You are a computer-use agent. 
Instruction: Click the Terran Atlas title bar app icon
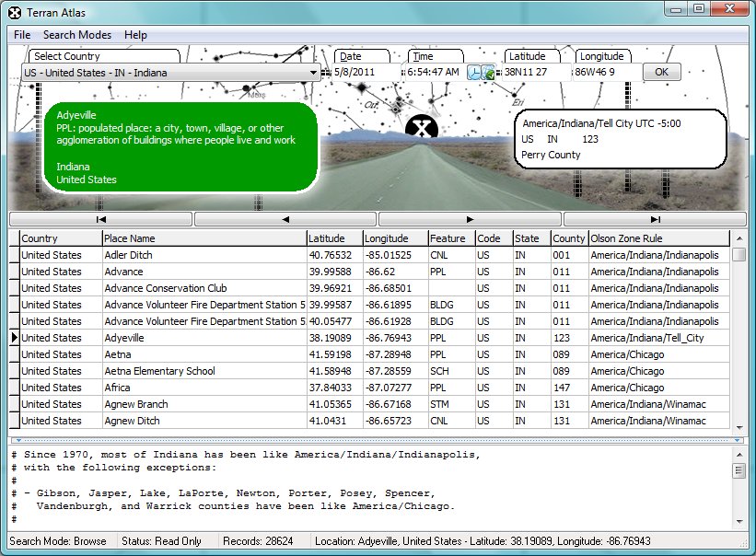[x=15, y=13]
